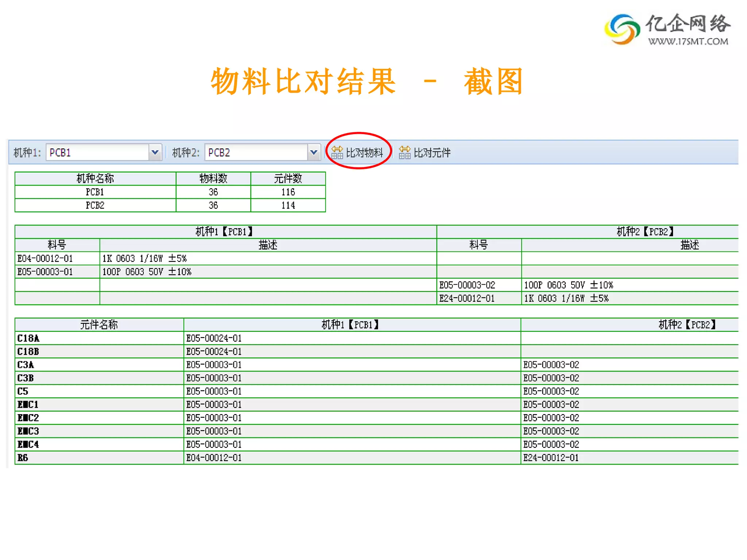Select part number E24-00012-01 in material table
Image resolution: width=747 pixels, height=560 pixels.
coord(467,298)
